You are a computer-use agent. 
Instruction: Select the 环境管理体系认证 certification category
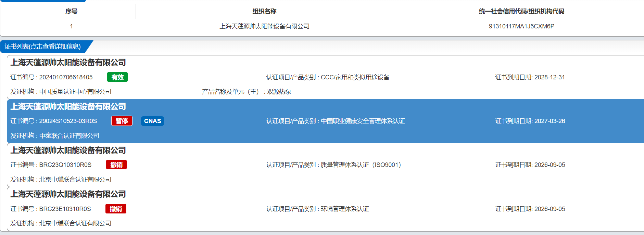pyautogui.click(x=345, y=209)
